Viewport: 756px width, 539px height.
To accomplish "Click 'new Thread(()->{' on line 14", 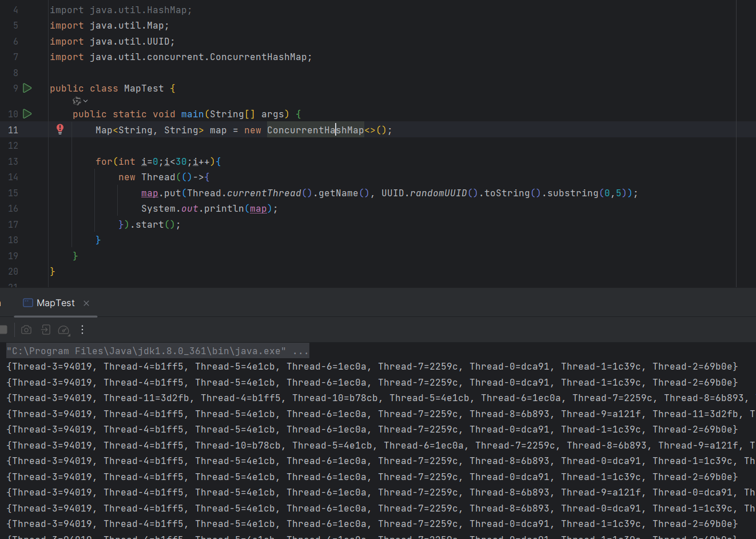I will click(x=164, y=177).
